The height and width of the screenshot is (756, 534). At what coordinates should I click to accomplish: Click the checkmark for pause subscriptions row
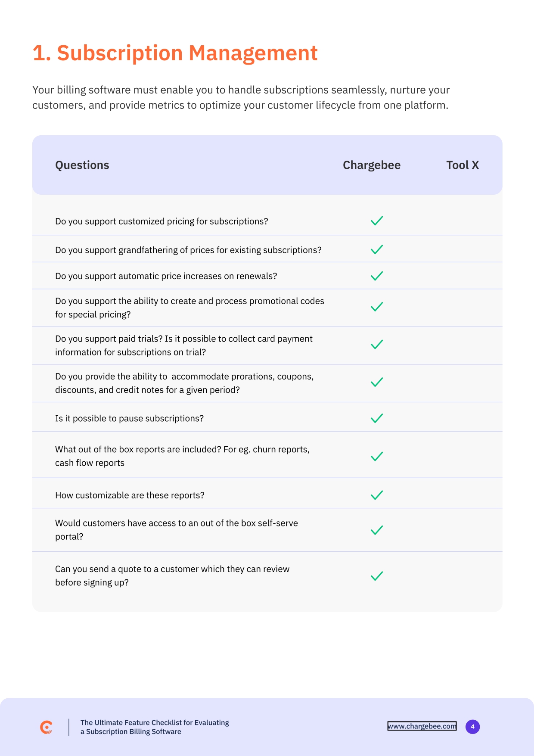click(x=377, y=418)
